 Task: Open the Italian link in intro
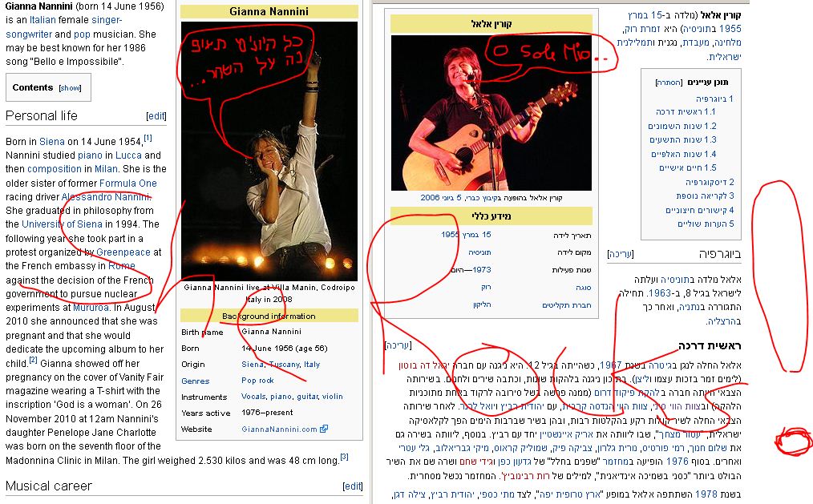tap(42, 20)
